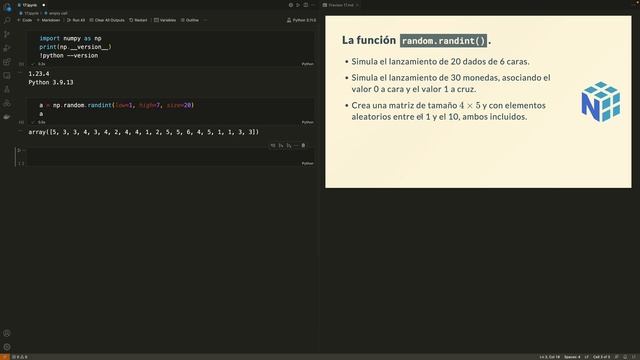Click the !python --version line
Screen dimensions: 640x360
point(69,56)
